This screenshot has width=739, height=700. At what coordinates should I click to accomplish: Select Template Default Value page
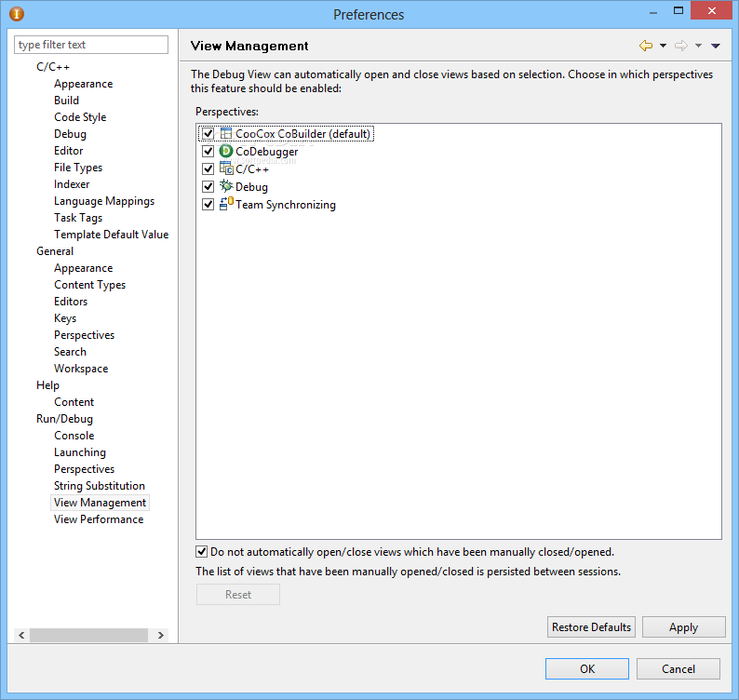click(112, 235)
